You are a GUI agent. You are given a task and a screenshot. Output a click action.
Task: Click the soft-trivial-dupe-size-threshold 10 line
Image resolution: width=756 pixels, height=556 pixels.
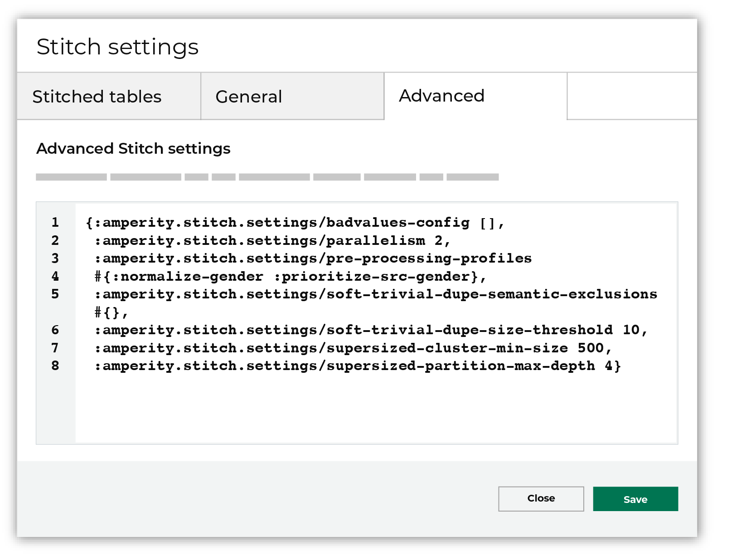tap(371, 330)
